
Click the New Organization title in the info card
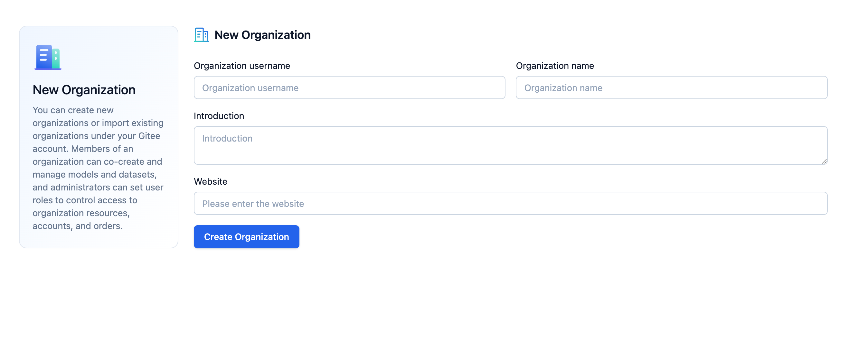(84, 90)
